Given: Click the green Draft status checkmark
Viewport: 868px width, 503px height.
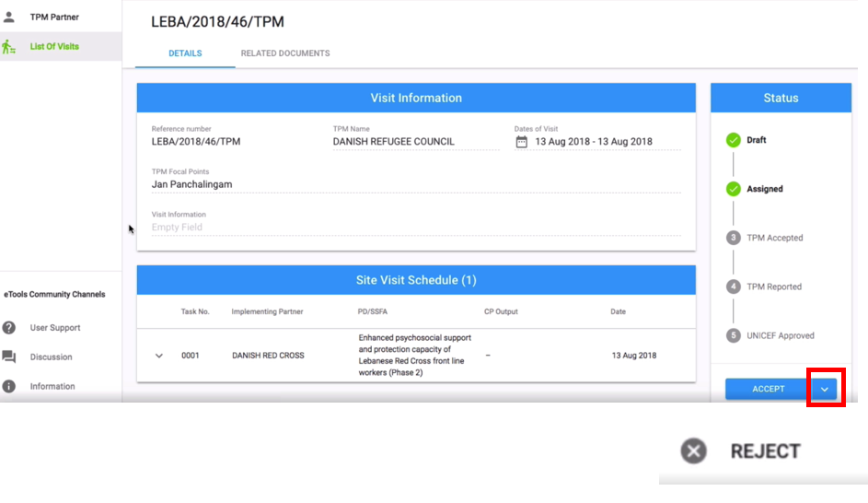Looking at the screenshot, I should tap(734, 140).
